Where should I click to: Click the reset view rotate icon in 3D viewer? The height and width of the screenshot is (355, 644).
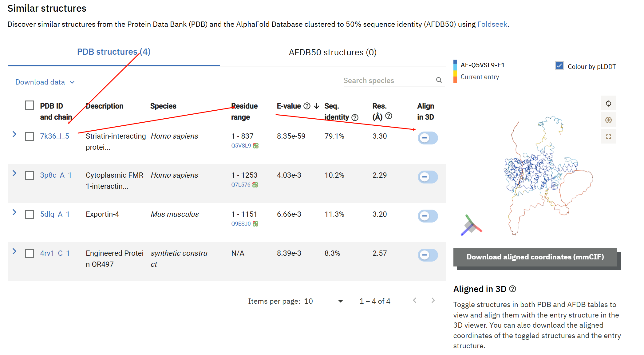click(608, 104)
